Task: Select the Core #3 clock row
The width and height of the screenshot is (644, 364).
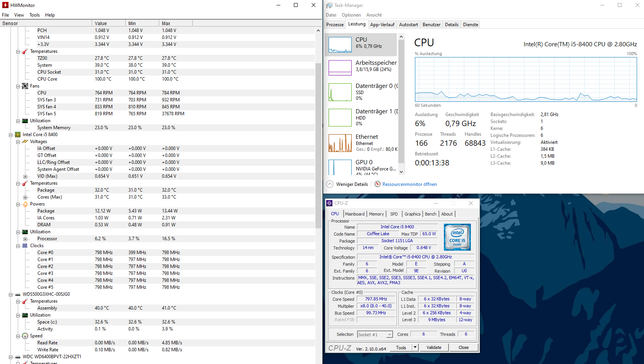Action: pyautogui.click(x=157, y=273)
